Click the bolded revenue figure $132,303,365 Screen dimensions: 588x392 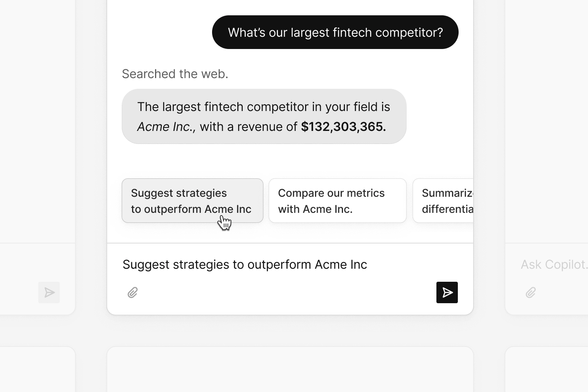[x=343, y=126]
